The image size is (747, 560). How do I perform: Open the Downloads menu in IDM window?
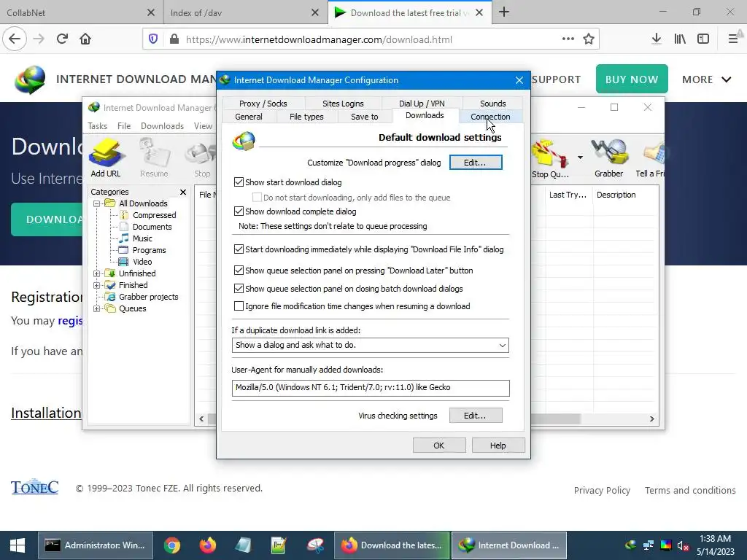pos(162,125)
